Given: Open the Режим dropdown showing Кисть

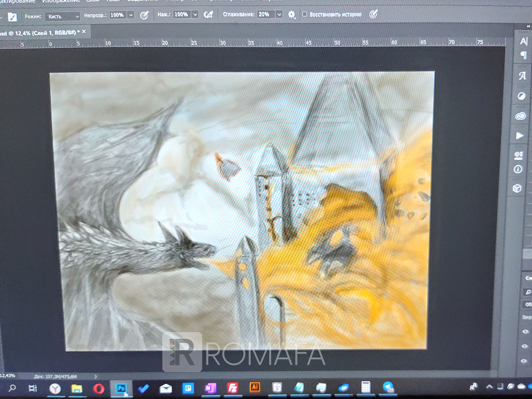Looking at the screenshot, I should pyautogui.click(x=63, y=16).
